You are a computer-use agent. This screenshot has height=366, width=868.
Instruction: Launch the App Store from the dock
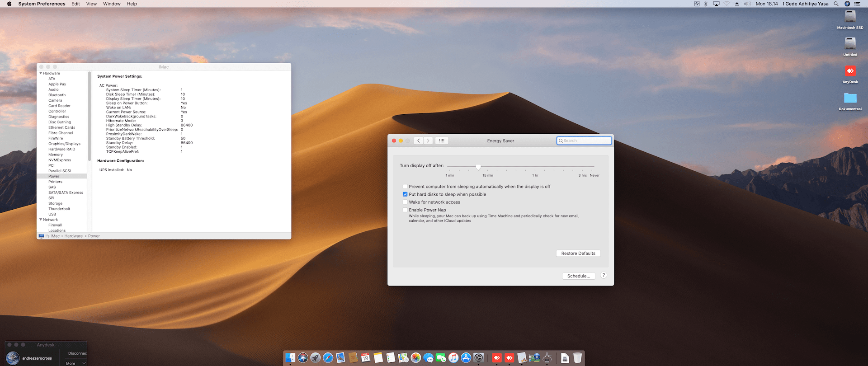466,358
